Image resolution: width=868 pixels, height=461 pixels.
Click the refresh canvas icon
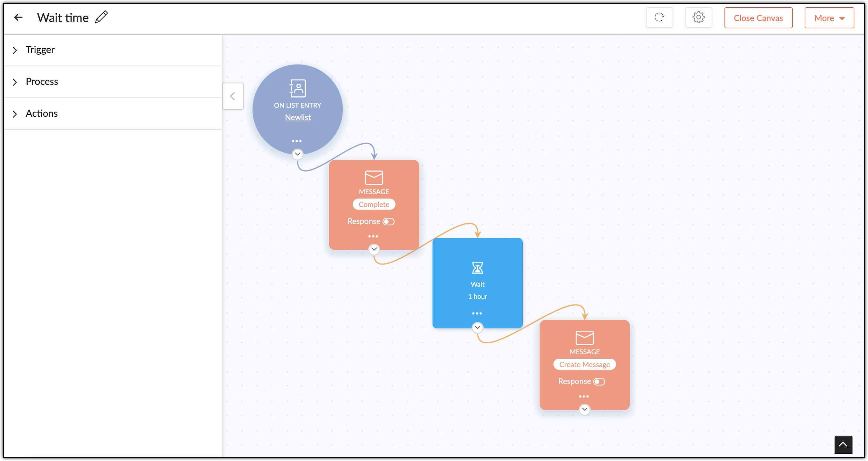(x=659, y=17)
